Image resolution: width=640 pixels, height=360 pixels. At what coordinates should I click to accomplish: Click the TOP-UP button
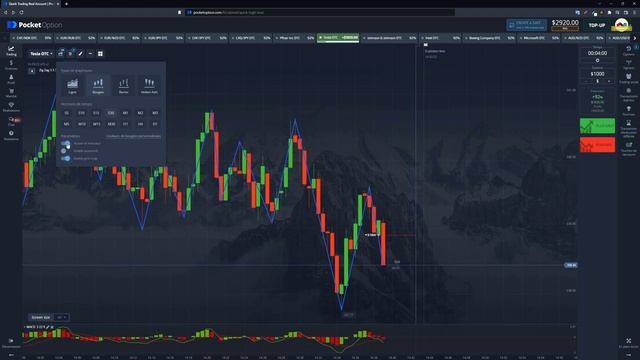tap(597, 25)
